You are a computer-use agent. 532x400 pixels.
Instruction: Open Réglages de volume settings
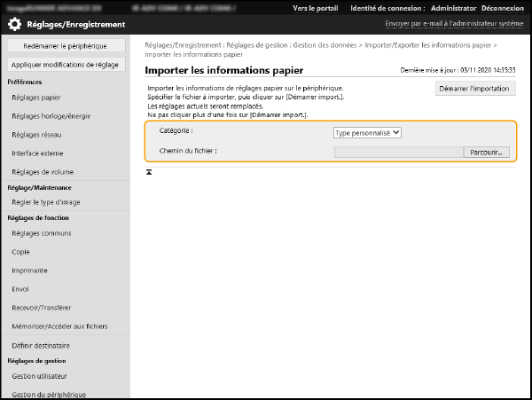coord(43,172)
